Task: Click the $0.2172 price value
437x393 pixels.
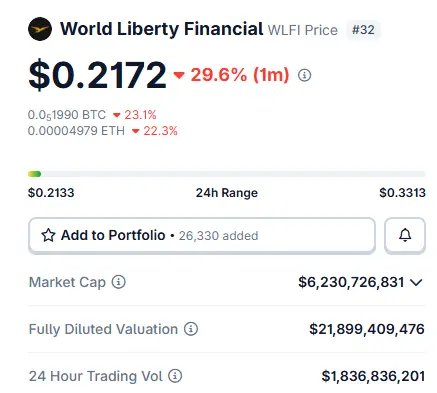Action: (97, 75)
